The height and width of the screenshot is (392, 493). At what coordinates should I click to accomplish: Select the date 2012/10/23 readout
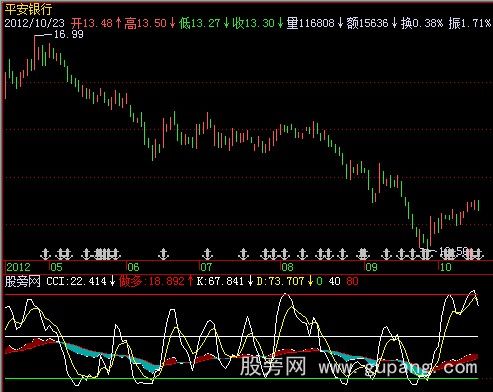pyautogui.click(x=34, y=23)
